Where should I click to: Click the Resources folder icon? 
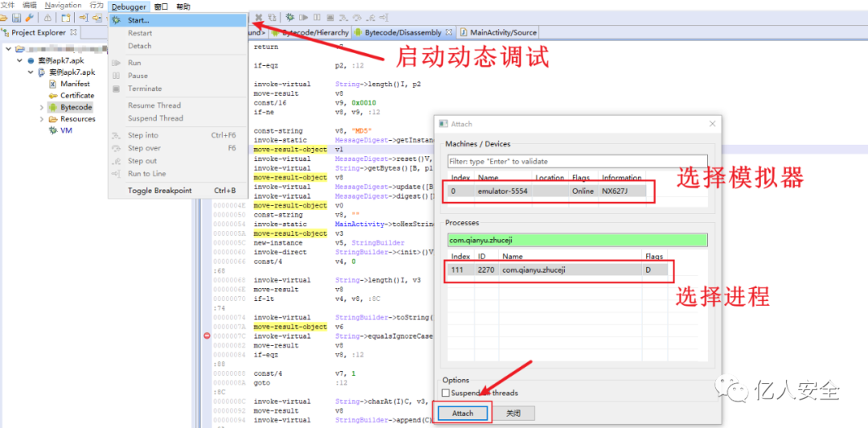(x=52, y=118)
